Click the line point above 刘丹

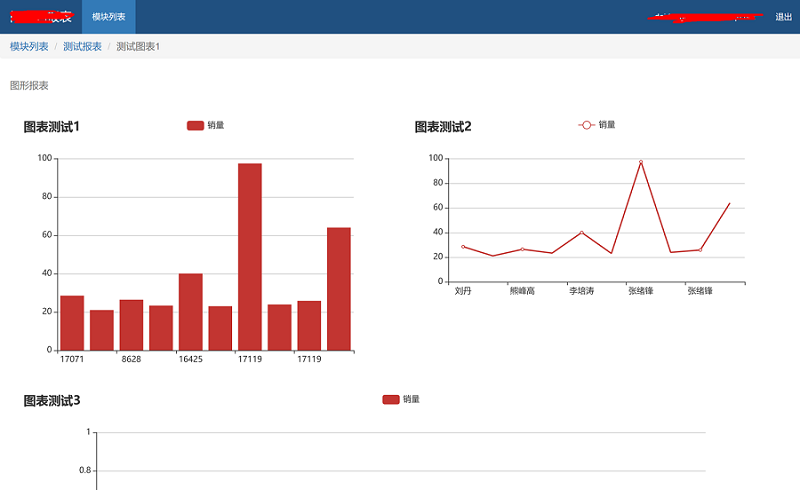point(463,247)
